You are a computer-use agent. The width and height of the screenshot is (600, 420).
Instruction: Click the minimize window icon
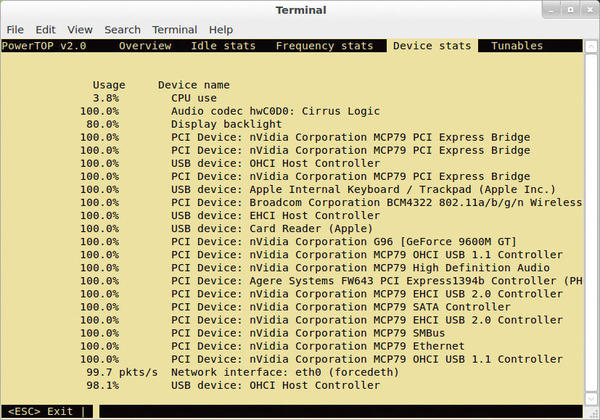[551, 10]
